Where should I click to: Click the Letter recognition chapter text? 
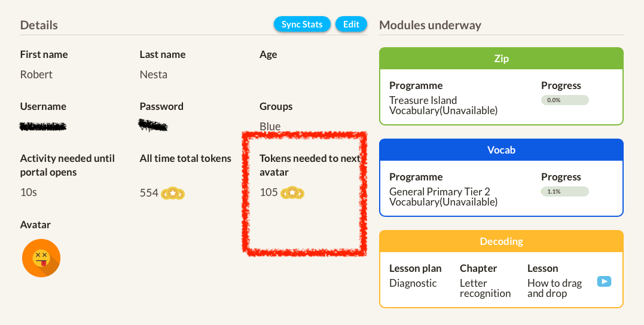point(485,288)
